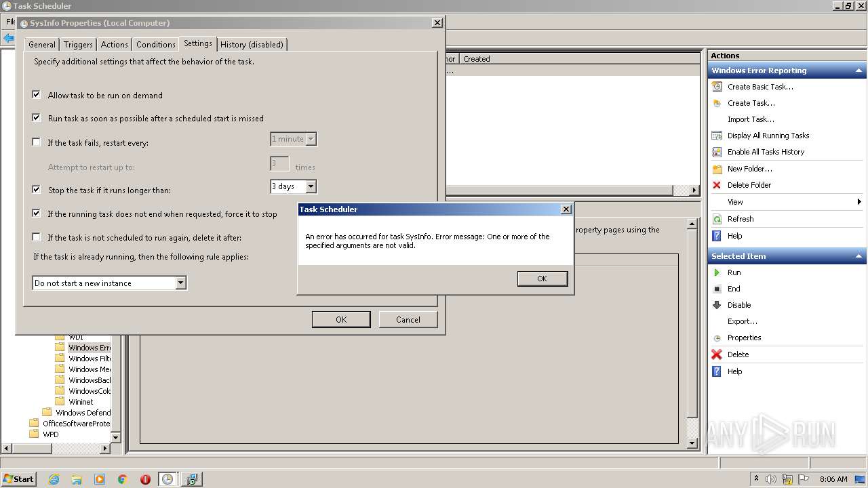
Task: Click the New Folder icon
Action: tap(717, 169)
